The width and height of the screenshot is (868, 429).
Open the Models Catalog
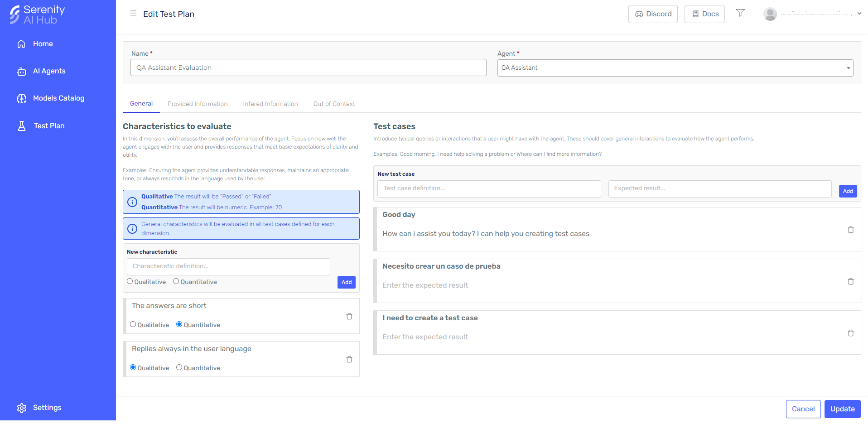pos(51,98)
